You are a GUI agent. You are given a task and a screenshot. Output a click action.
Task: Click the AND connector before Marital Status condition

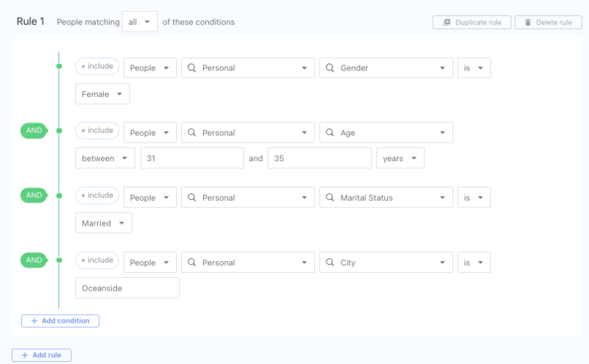point(34,196)
